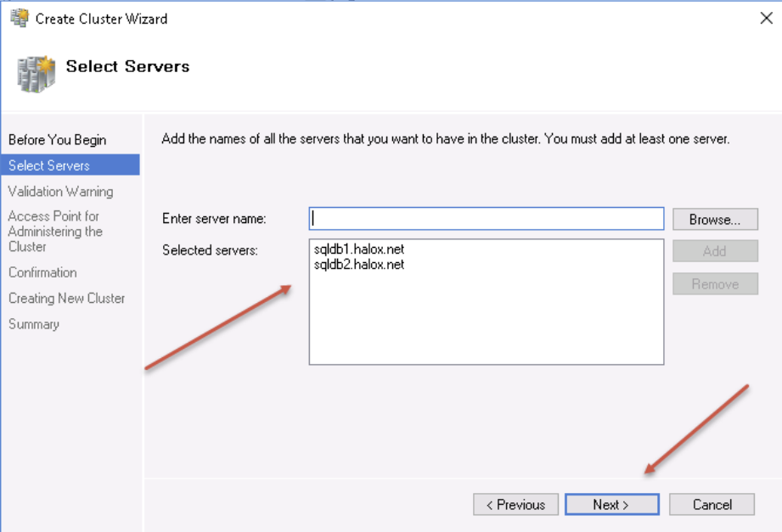The width and height of the screenshot is (782, 532).
Task: Click the Create Cluster Wizard title bar icon
Action: (x=20, y=18)
